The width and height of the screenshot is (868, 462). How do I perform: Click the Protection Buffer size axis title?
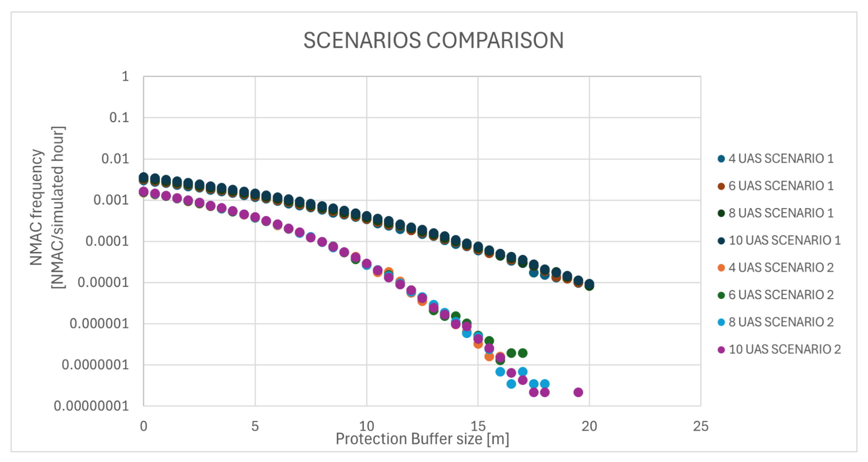click(x=423, y=439)
